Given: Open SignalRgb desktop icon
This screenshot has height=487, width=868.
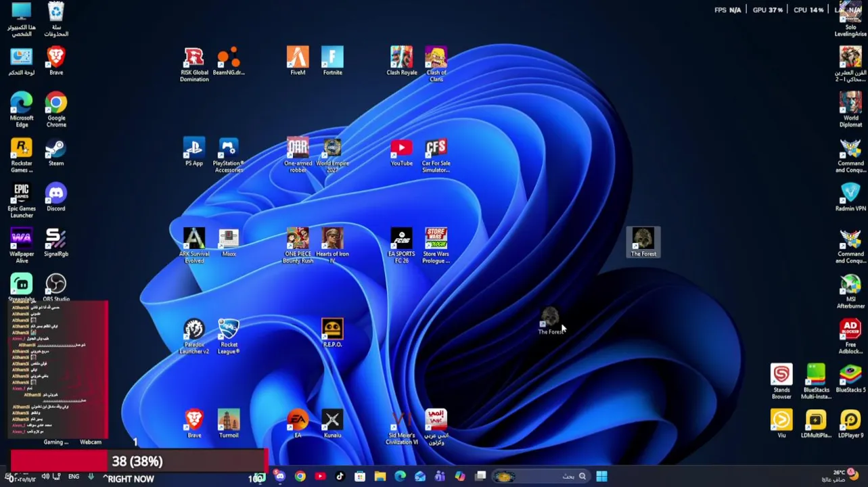Looking at the screenshot, I should point(56,243).
